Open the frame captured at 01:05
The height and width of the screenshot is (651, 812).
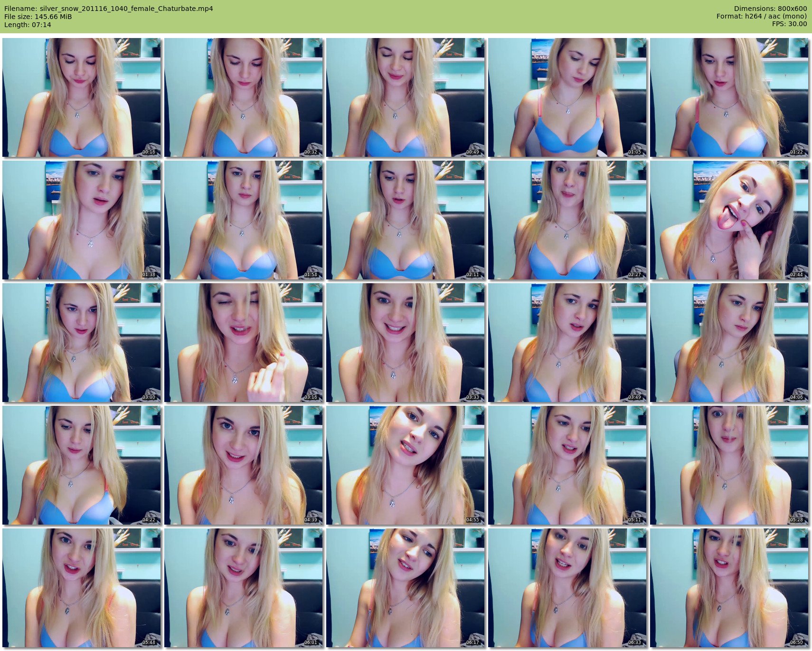tap(567, 97)
